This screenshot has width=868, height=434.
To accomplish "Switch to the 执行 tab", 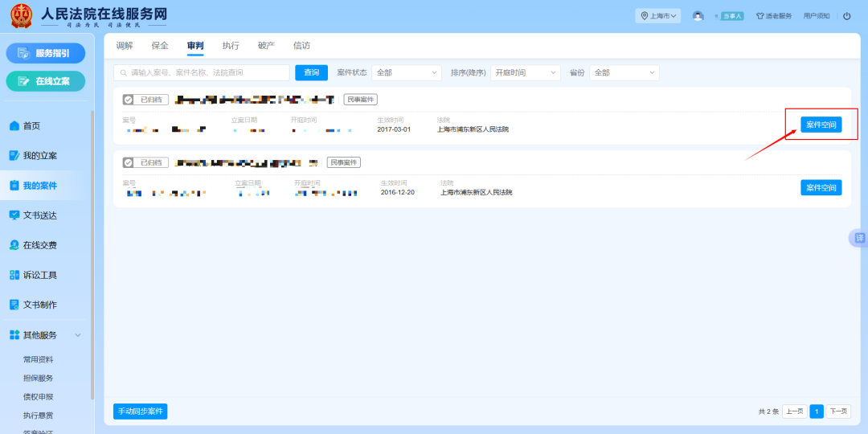I will (x=231, y=46).
